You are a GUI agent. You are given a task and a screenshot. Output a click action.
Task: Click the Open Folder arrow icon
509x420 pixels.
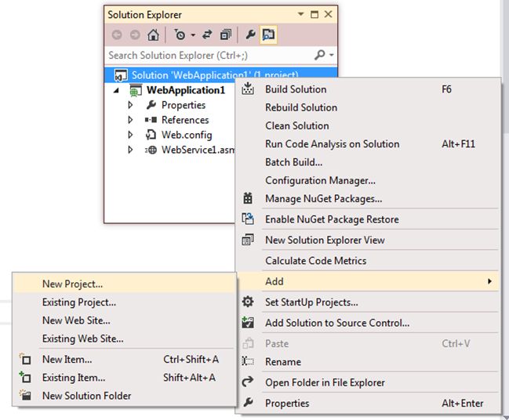click(x=248, y=382)
